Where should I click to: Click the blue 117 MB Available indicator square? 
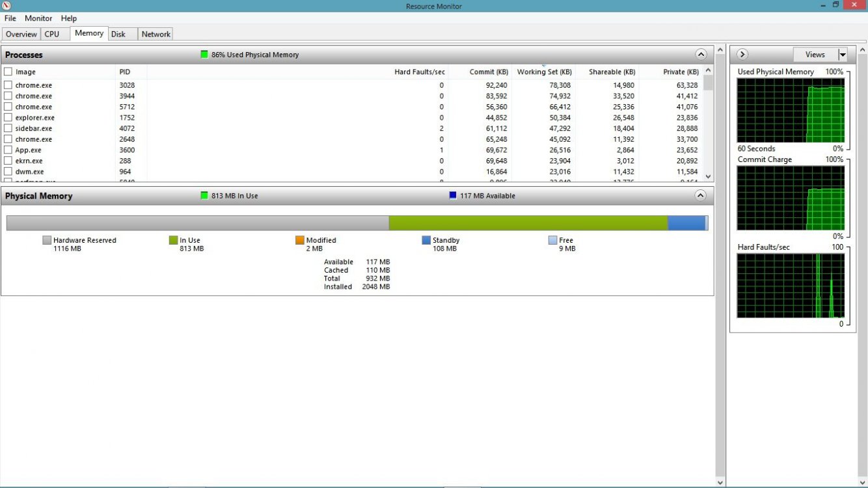coord(452,195)
